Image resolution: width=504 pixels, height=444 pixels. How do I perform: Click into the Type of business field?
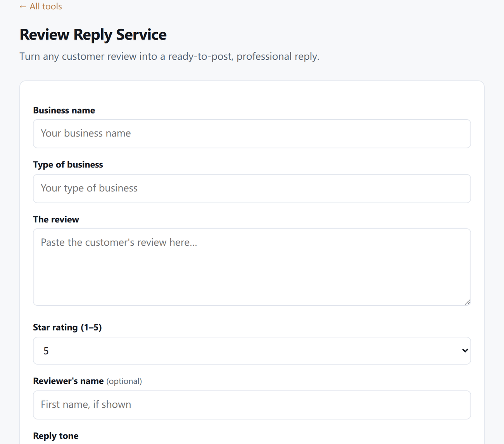pyautogui.click(x=252, y=188)
